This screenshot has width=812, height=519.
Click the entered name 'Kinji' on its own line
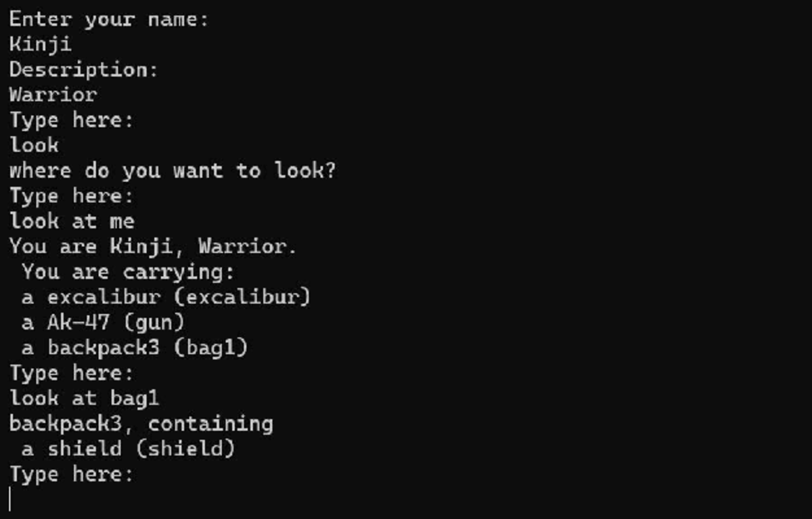tap(41, 45)
